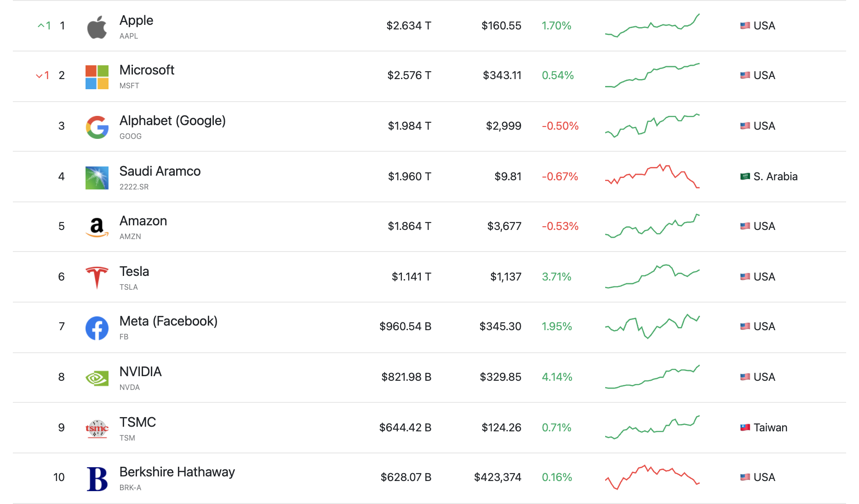Open the Microsoft company link

(147, 70)
